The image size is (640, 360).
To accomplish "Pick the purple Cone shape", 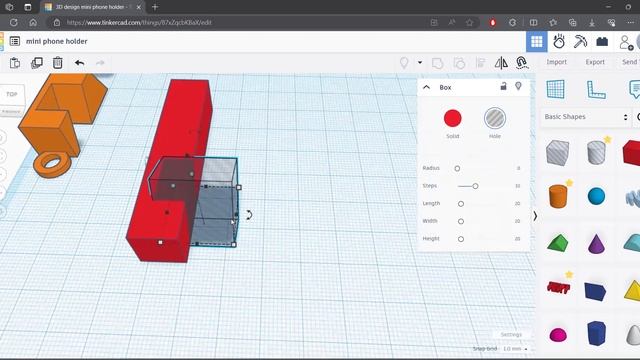I will tap(596, 244).
